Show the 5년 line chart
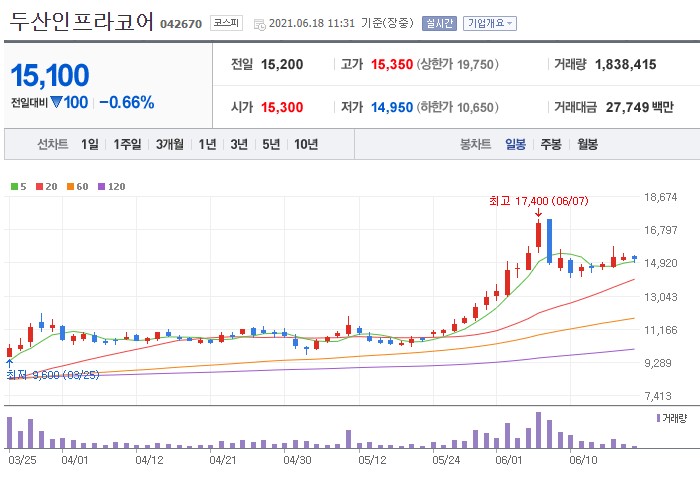This screenshot has height=481, width=700. pos(271,144)
